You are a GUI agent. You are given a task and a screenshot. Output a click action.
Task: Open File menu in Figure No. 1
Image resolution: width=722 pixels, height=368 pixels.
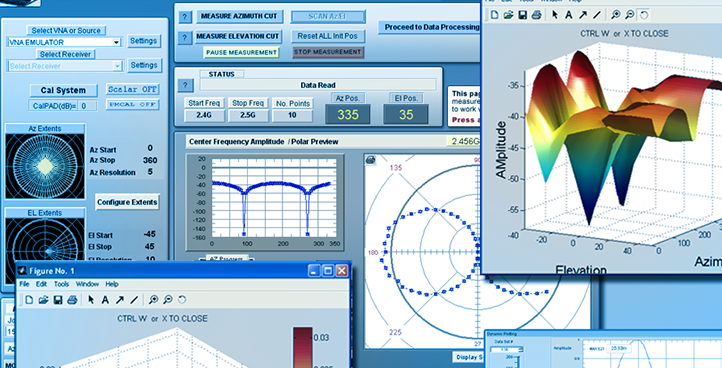click(24, 284)
